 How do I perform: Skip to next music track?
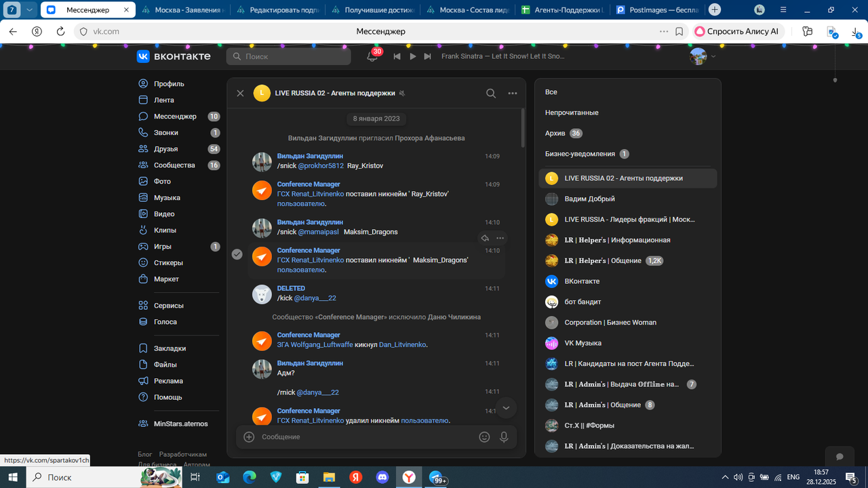tap(427, 56)
